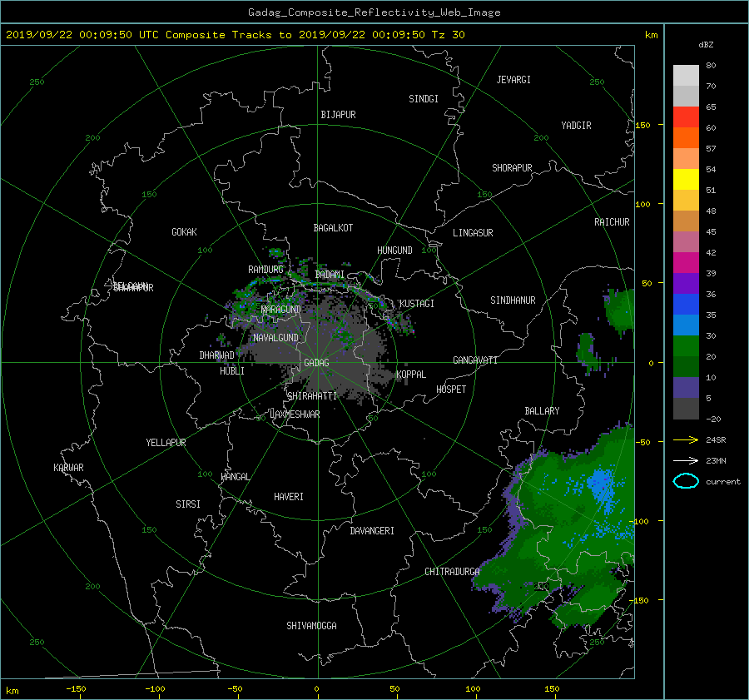
Task: Click the BADAMI city label
Action: pos(330,275)
